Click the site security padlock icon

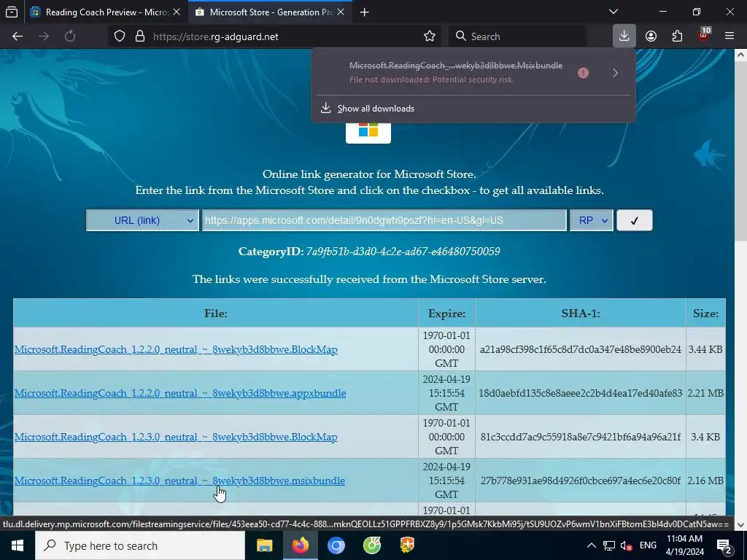(139, 36)
